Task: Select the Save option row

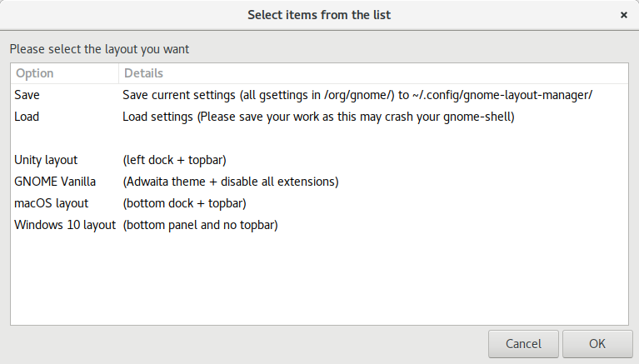Action: coord(27,95)
